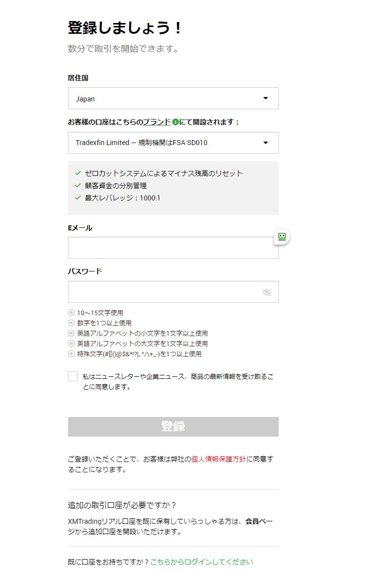
Task: Click the 数字を1つ以上使用 radio indicator
Action: [x=72, y=323]
